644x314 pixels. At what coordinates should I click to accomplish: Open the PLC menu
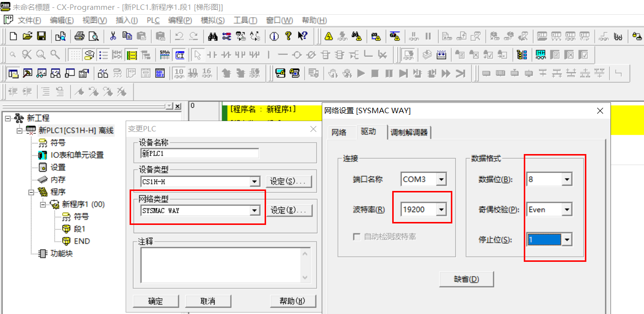[x=153, y=20]
